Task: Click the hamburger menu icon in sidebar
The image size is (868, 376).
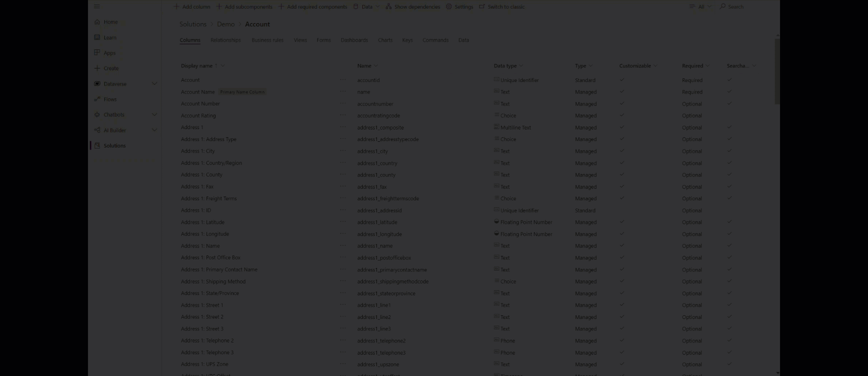Action: pos(97,6)
